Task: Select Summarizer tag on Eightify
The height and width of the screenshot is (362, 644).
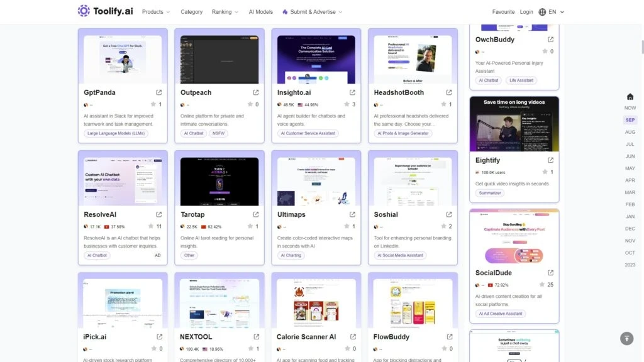Action: (x=489, y=193)
